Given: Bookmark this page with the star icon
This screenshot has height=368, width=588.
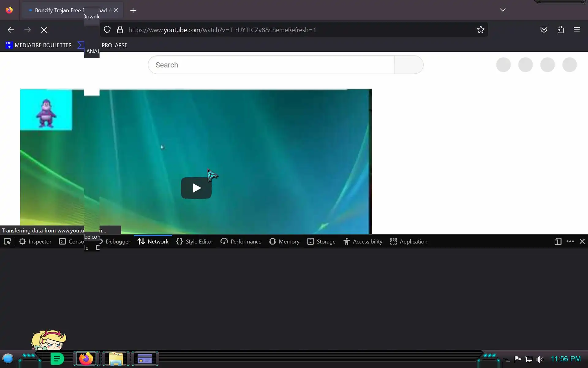Looking at the screenshot, I should click(481, 30).
